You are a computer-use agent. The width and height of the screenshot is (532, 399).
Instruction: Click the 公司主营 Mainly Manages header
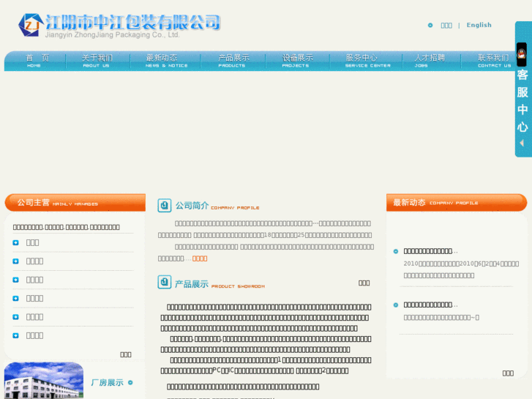tap(75, 203)
